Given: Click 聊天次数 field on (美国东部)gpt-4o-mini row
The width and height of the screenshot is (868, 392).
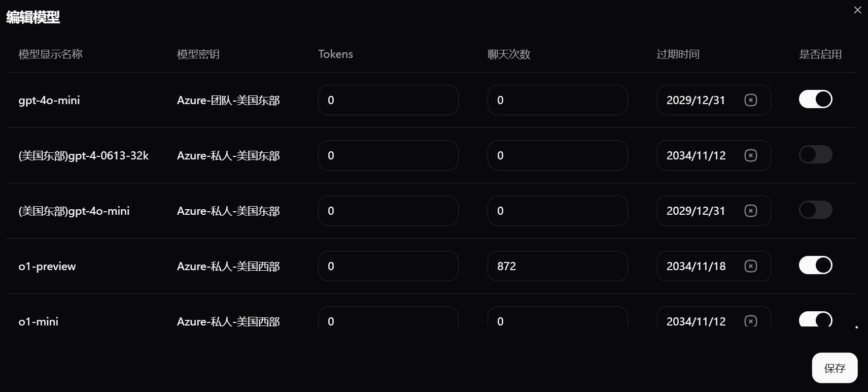Looking at the screenshot, I should pos(558,211).
